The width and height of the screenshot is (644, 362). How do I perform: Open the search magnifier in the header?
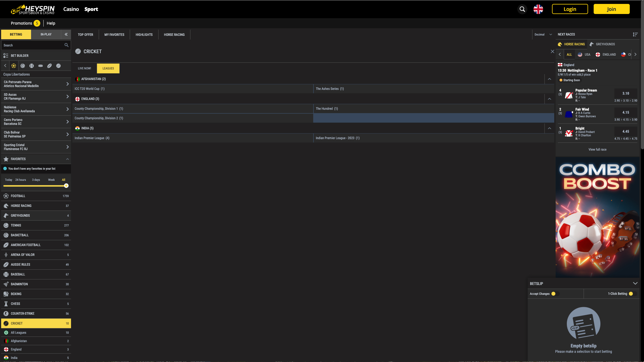click(522, 9)
